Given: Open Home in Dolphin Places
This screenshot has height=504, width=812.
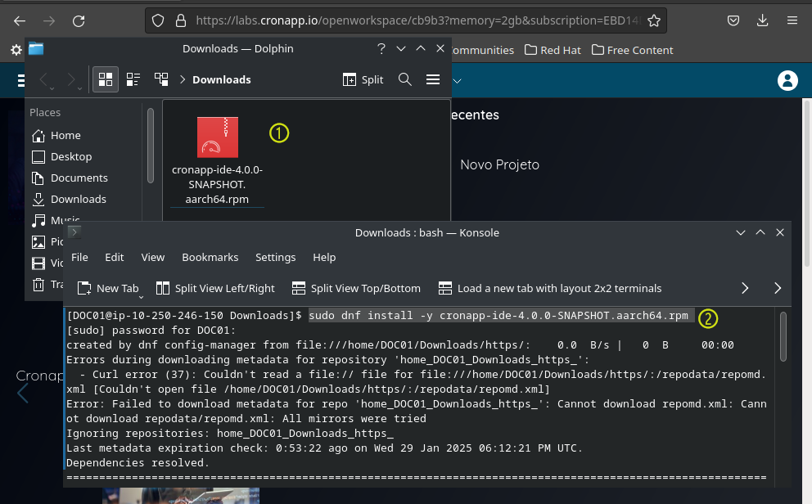Looking at the screenshot, I should 56,136.
